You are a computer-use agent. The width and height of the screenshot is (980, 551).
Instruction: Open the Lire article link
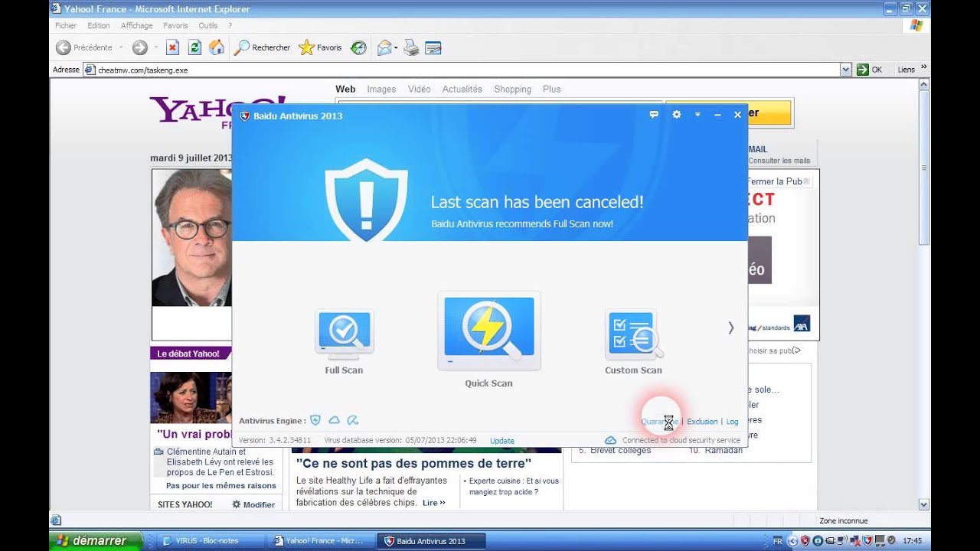coord(433,503)
